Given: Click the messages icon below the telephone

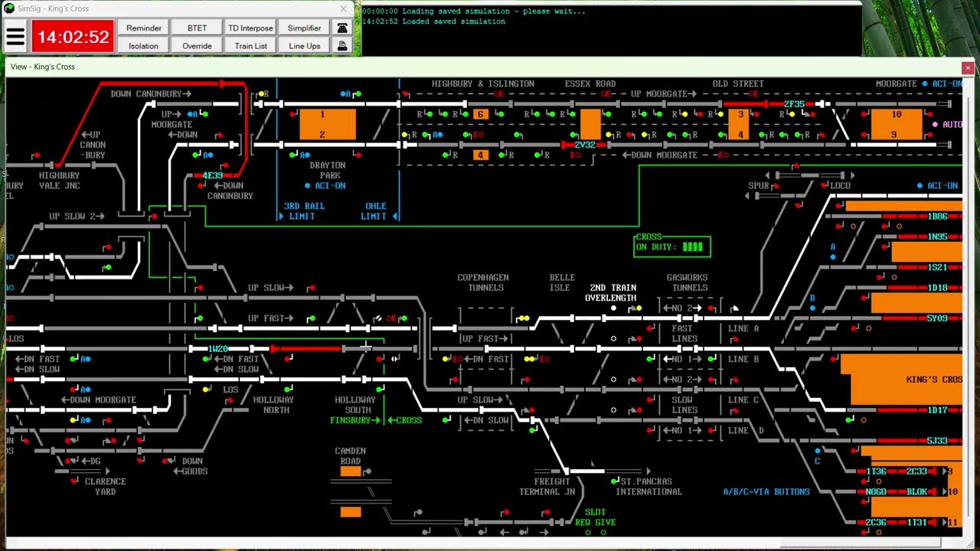Looking at the screenshot, I should (x=342, y=46).
